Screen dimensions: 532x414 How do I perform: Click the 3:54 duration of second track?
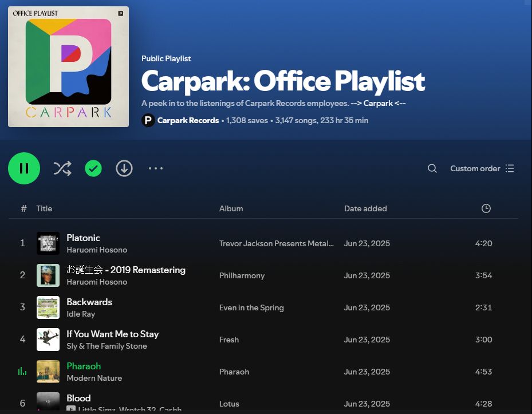point(483,275)
